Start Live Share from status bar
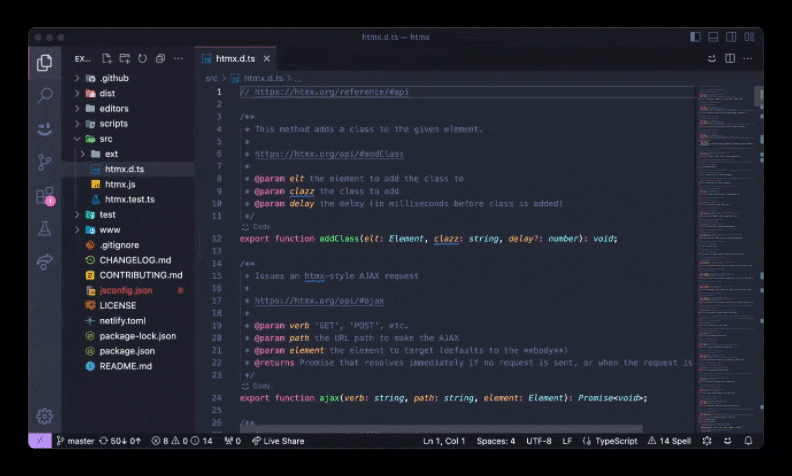This screenshot has height=476, width=792. click(x=278, y=441)
